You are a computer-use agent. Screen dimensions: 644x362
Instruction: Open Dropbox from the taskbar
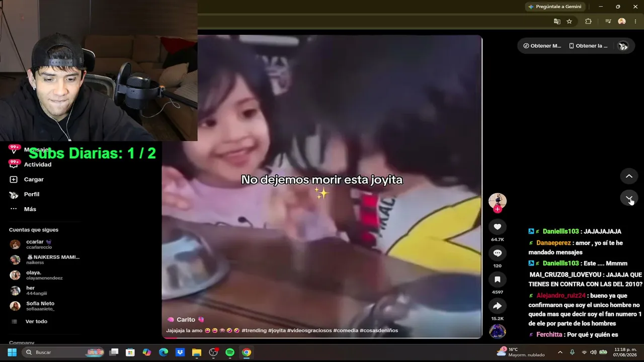[180, 352]
